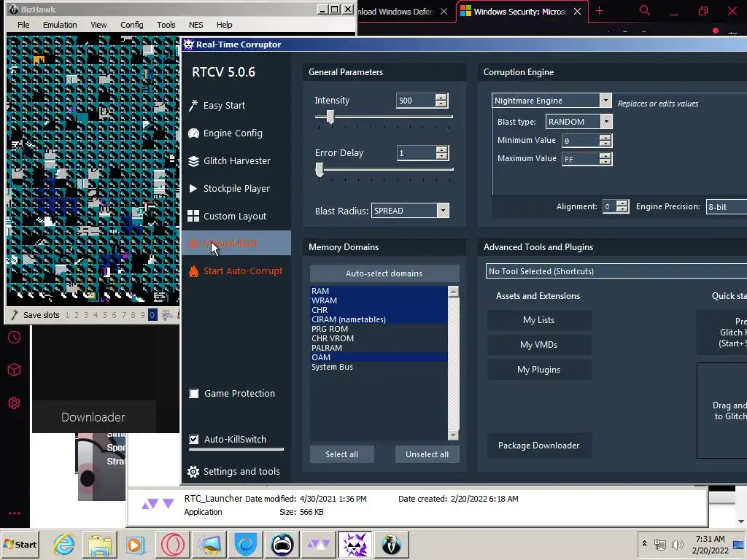Select BizHawk save slot 0
Screen dimensions: 747x560
152,315
